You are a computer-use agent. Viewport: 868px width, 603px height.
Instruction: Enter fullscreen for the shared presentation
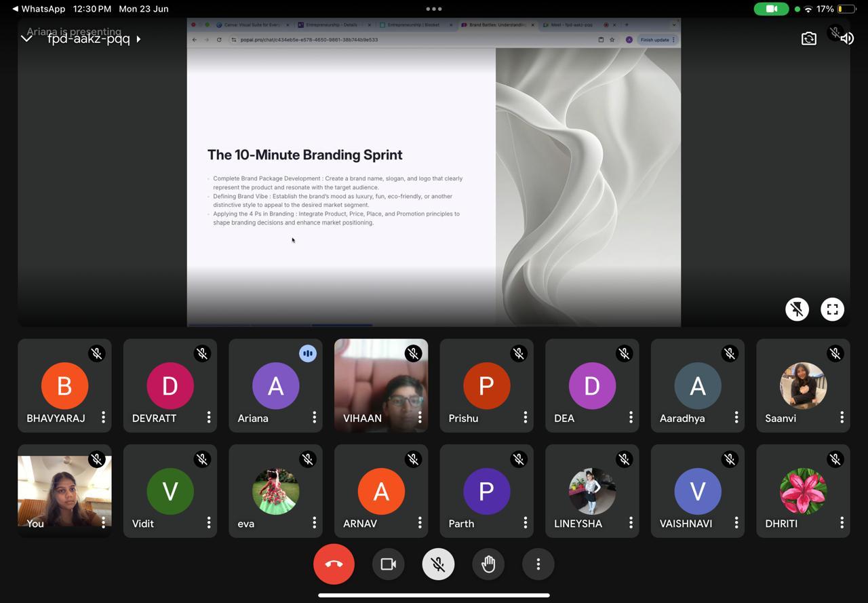tap(832, 309)
